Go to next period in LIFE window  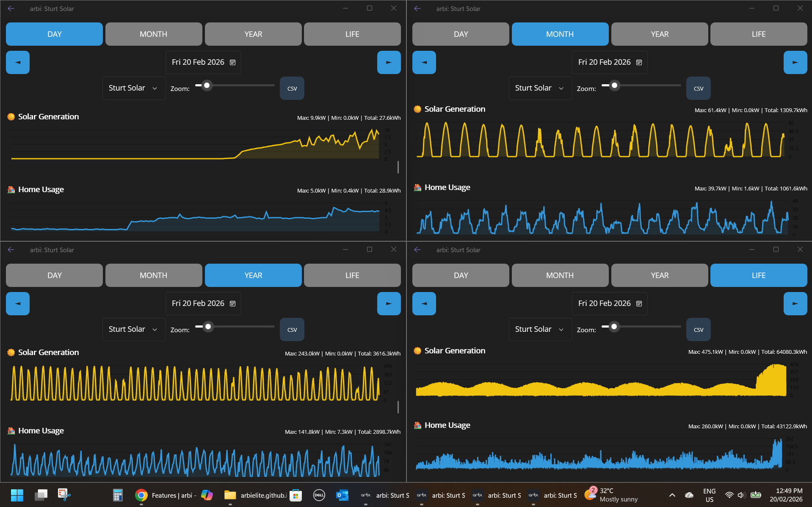795,304
